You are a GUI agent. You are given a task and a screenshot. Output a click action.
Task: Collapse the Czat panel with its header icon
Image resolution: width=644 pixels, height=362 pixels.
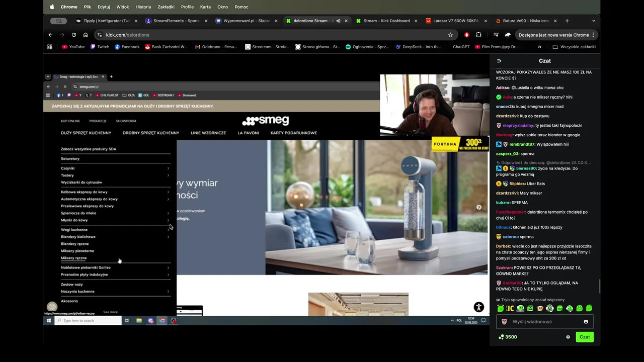pyautogui.click(x=499, y=61)
